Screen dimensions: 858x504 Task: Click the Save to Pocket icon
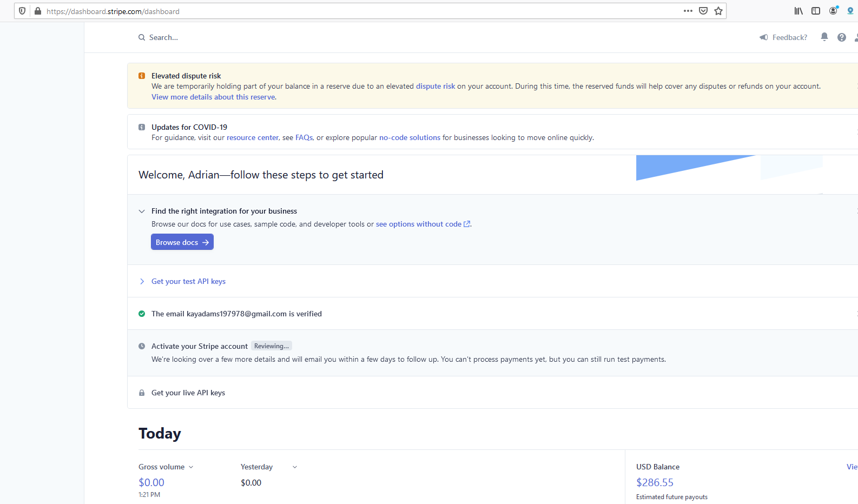[703, 11]
